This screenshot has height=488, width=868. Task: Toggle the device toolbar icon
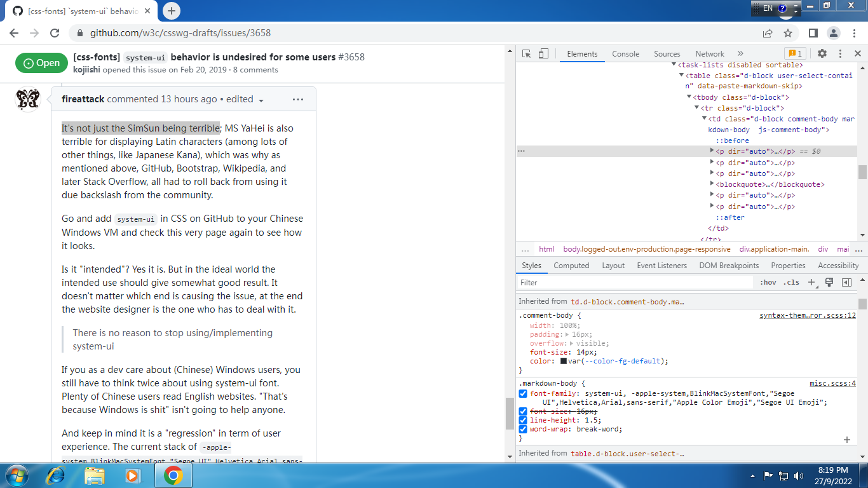pos(543,54)
